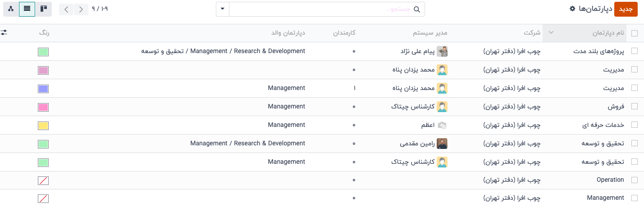This screenshot has height=207, width=644.
Task: Sort by the کارمندان column header
Action: 344,33
